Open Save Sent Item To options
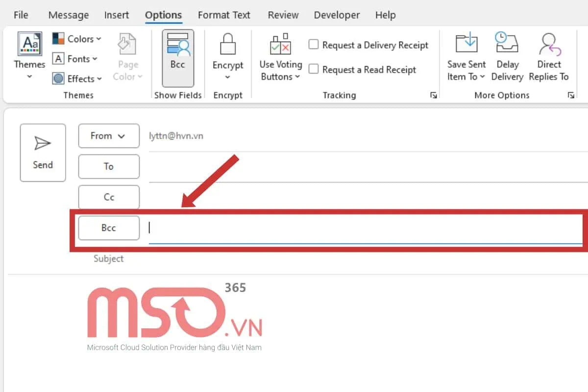Screen dimensions: 588x392 (466, 58)
